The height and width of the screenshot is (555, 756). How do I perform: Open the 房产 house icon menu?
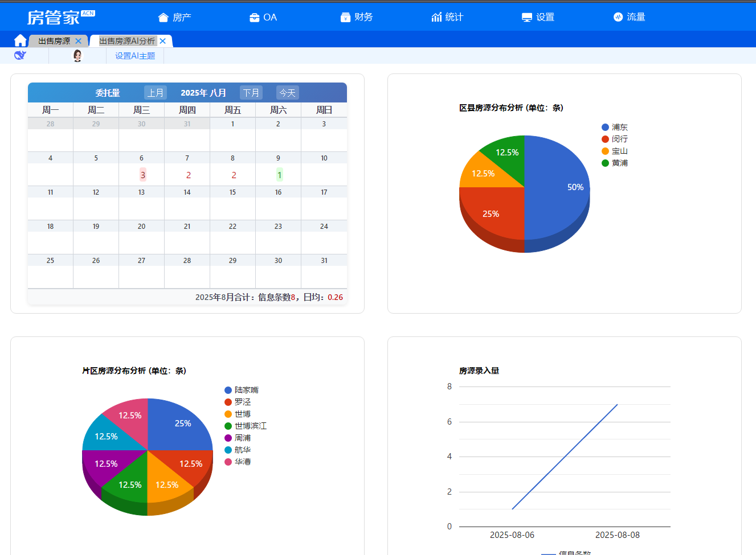tap(174, 17)
